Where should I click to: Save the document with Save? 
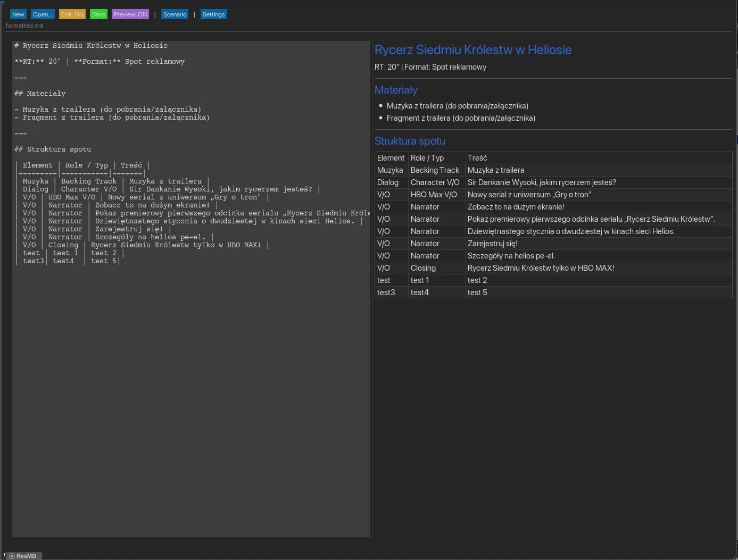click(x=98, y=14)
